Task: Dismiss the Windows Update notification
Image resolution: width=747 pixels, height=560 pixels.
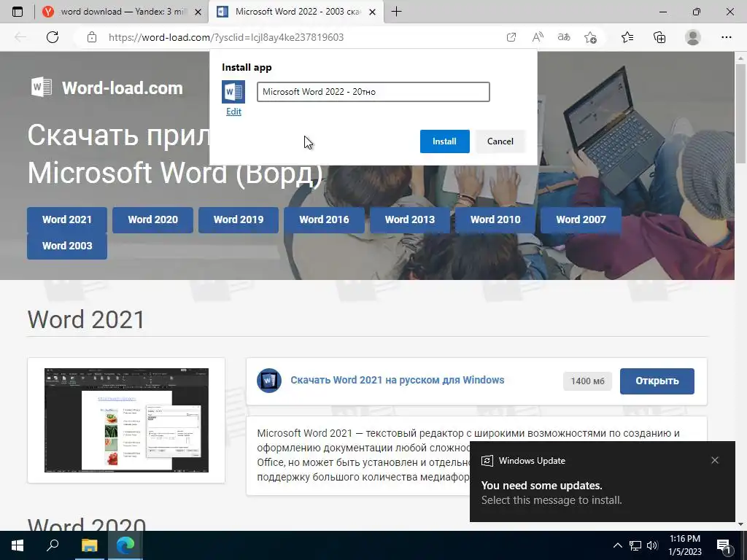Action: click(715, 460)
